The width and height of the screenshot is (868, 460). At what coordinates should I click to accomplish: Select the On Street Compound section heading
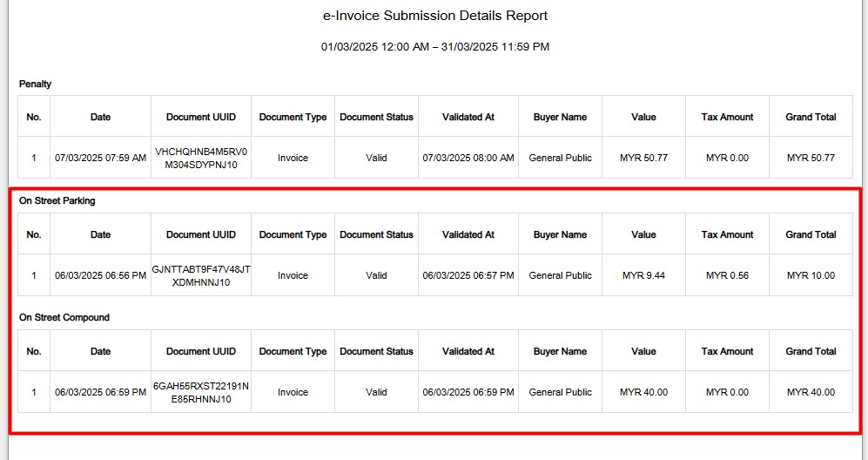[64, 318]
